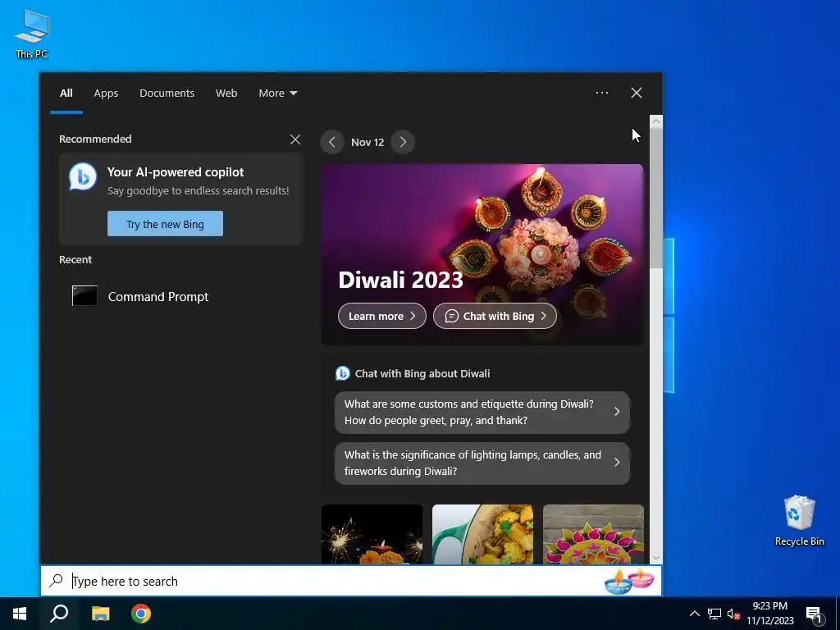This screenshot has width=840, height=630.
Task: Click the taskbar clock showing 9:23 PM
Action: click(x=769, y=614)
